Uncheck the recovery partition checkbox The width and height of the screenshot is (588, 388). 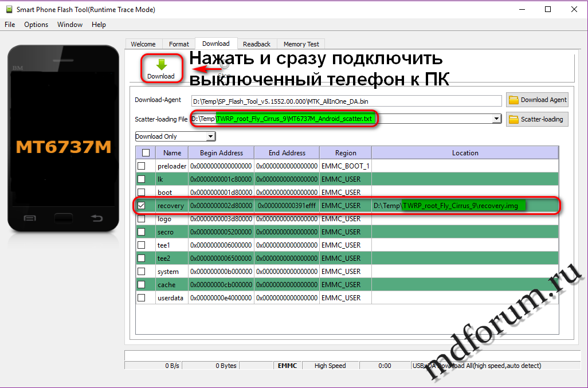coord(142,205)
